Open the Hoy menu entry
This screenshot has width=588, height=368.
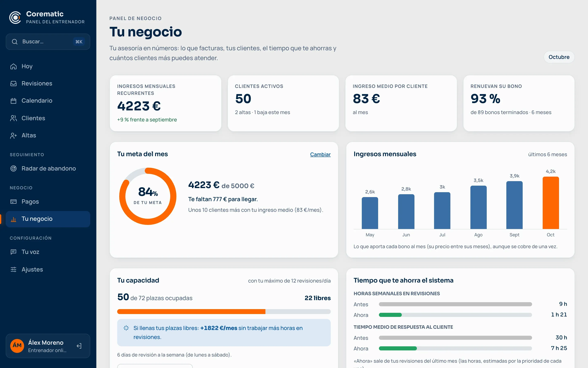point(48,66)
